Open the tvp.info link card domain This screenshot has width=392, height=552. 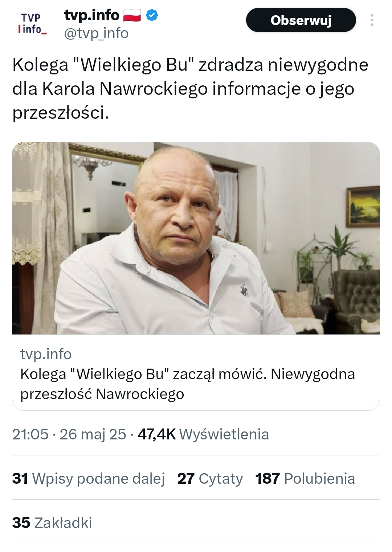click(x=46, y=354)
